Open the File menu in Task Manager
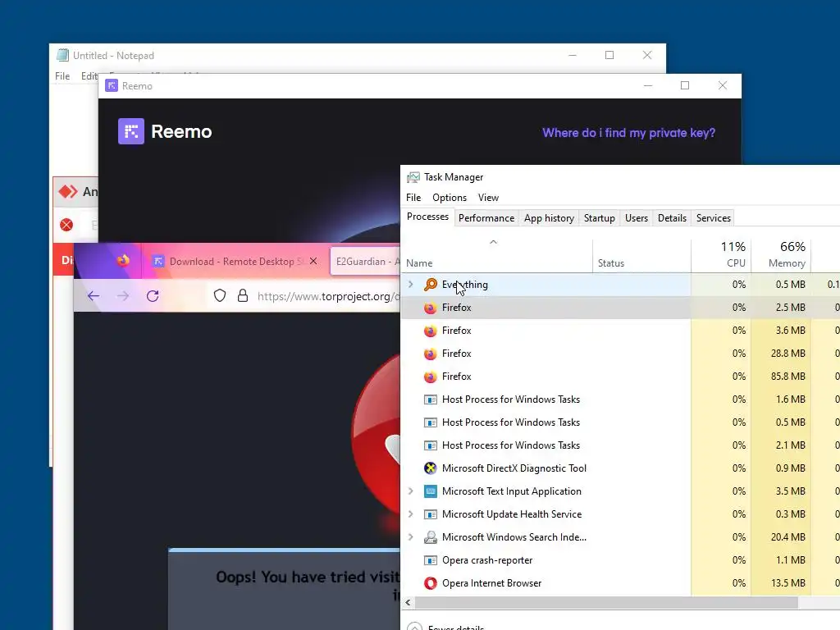Image resolution: width=840 pixels, height=630 pixels. (x=413, y=198)
